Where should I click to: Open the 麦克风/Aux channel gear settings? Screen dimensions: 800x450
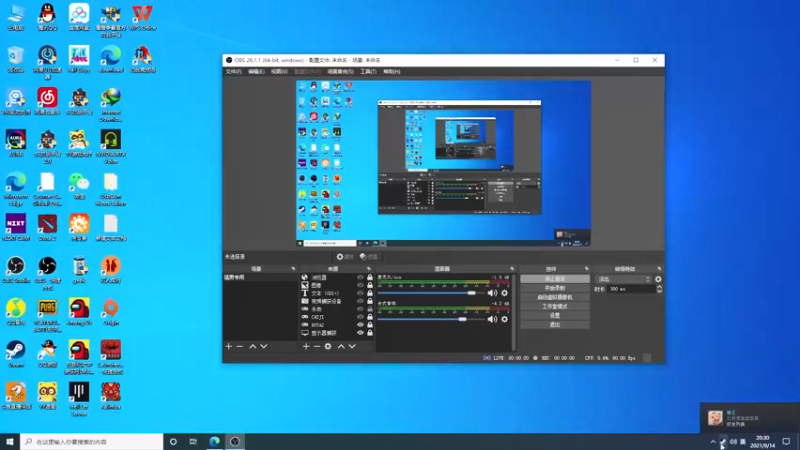pyautogui.click(x=505, y=293)
